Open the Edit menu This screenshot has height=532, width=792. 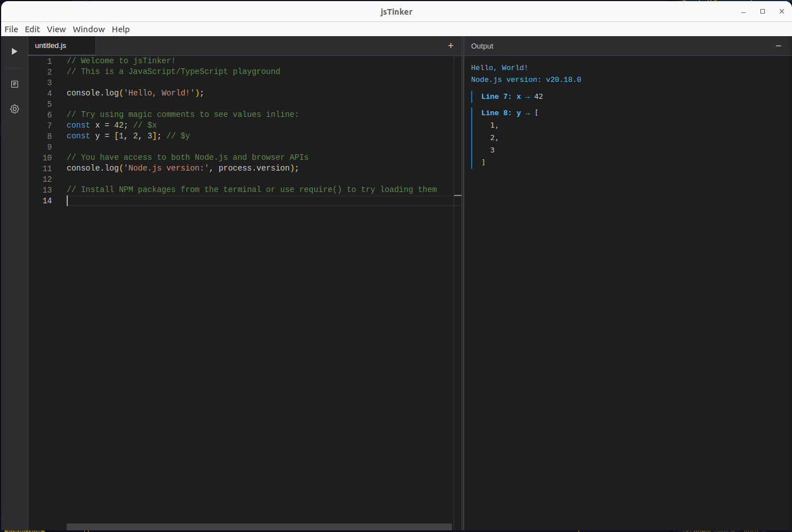point(32,29)
